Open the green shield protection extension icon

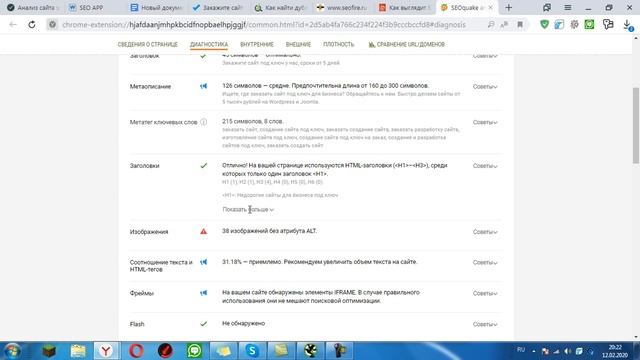pos(544,24)
